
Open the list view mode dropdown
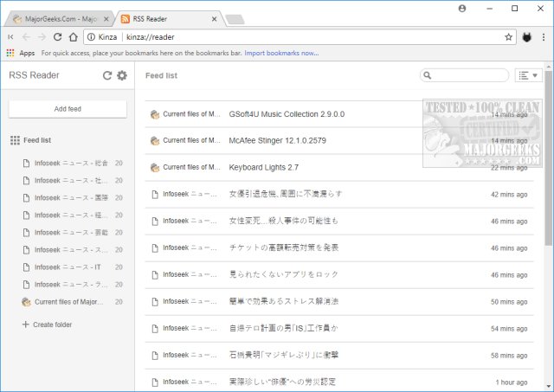[528, 75]
